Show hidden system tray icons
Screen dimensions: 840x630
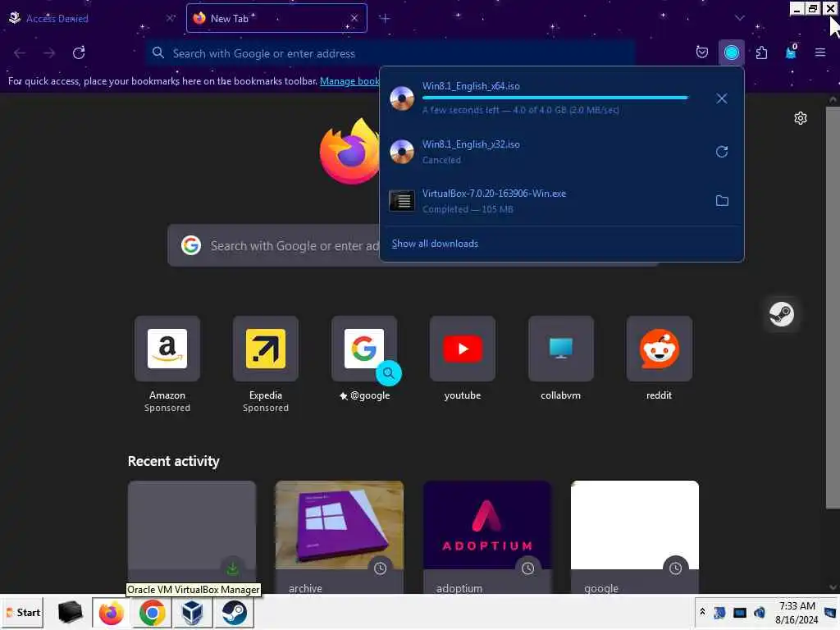click(702, 612)
